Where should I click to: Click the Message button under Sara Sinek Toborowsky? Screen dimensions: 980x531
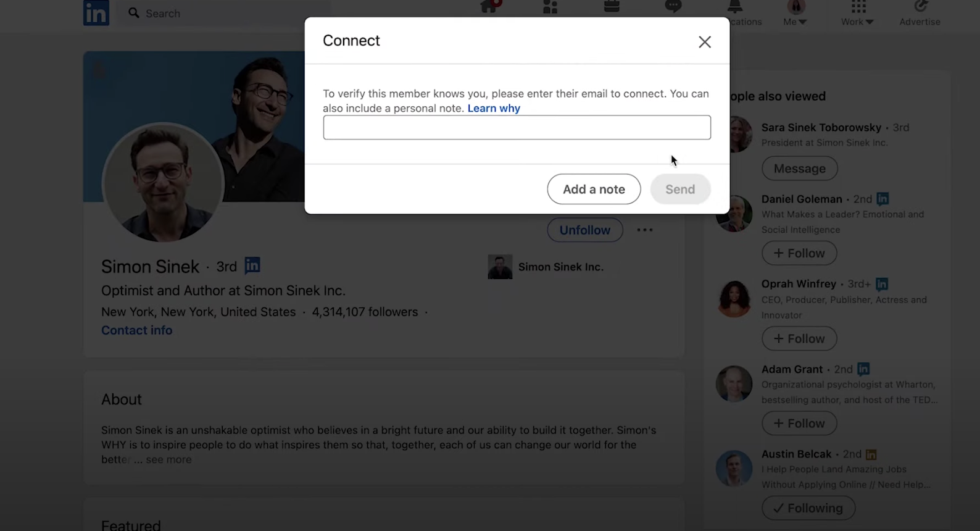point(799,169)
